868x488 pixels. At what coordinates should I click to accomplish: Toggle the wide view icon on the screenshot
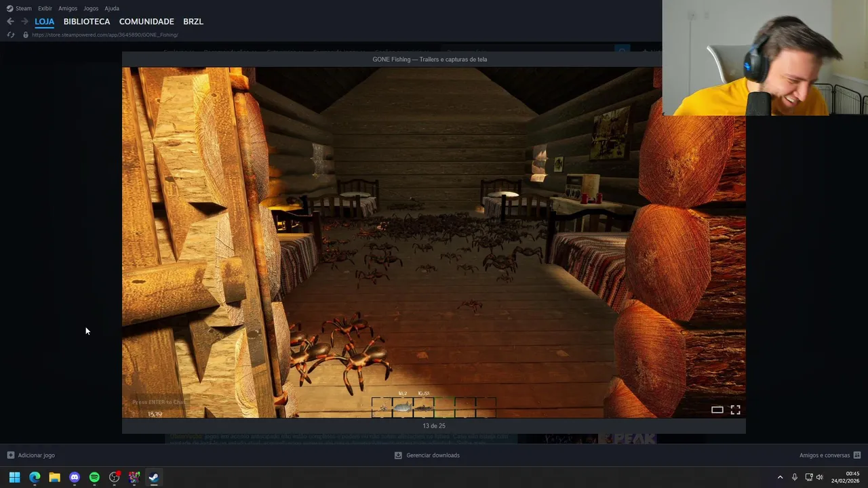pos(717,409)
